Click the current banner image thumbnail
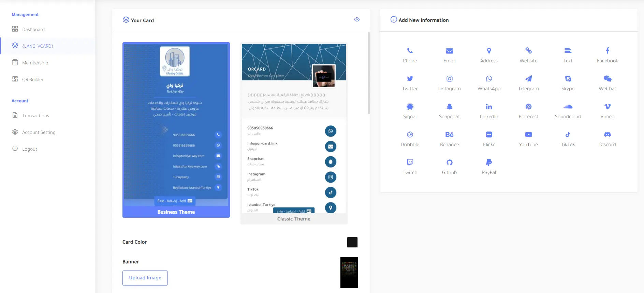This screenshot has width=644, height=293. point(349,273)
